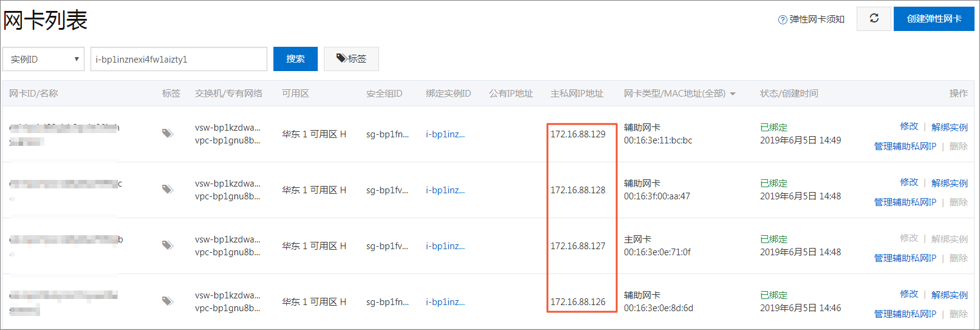
Task: Open the 实例ID search type dropdown
Action: (44, 59)
